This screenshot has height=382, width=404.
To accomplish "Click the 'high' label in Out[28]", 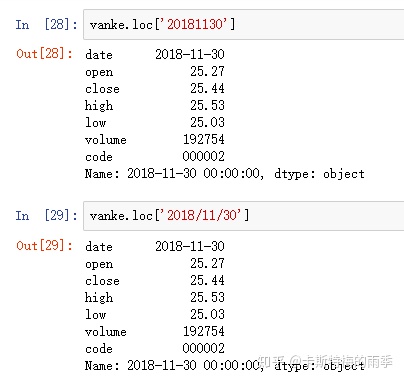I will pos(99,106).
